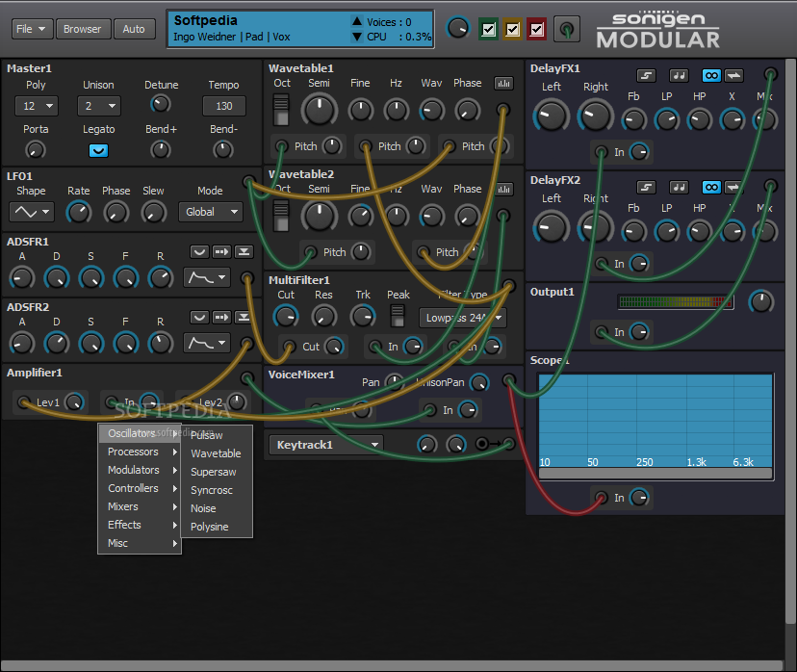Open the ADSFR1 envelope curve dropdown
The height and width of the screenshot is (672, 797).
207,277
